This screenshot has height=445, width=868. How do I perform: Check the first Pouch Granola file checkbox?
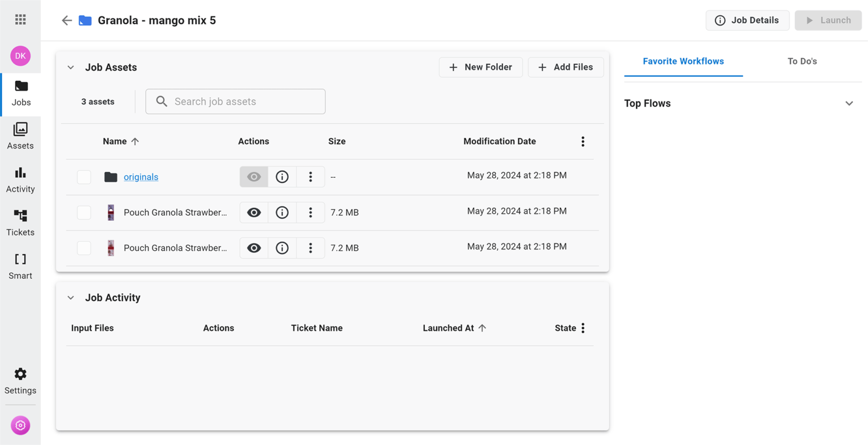(x=84, y=212)
